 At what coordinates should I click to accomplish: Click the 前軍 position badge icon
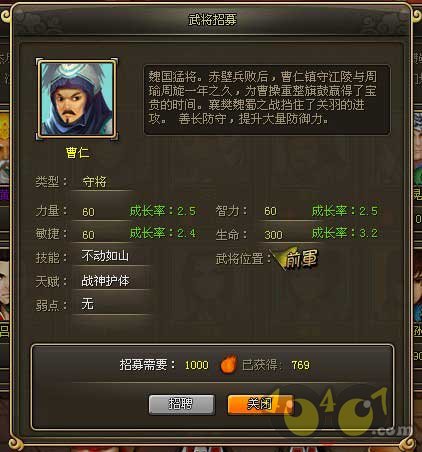296,258
